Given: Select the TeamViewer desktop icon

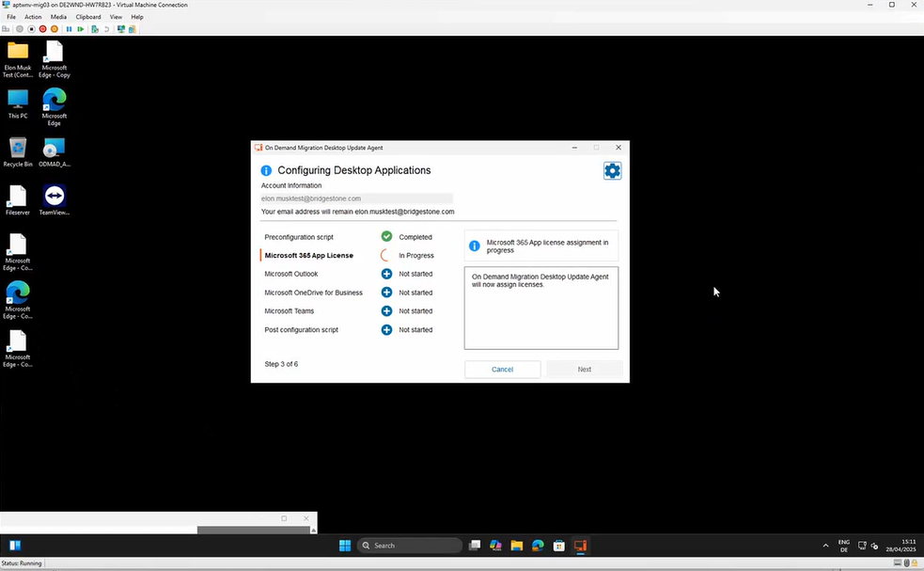Looking at the screenshot, I should pyautogui.click(x=55, y=200).
